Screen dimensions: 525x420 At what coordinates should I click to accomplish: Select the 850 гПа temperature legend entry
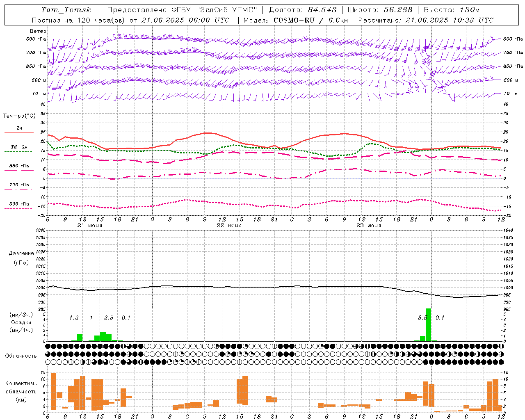click(x=19, y=166)
